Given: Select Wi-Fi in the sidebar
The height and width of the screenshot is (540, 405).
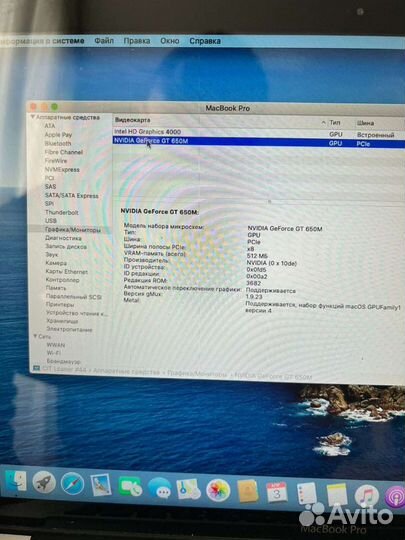Looking at the screenshot, I should [x=54, y=353].
